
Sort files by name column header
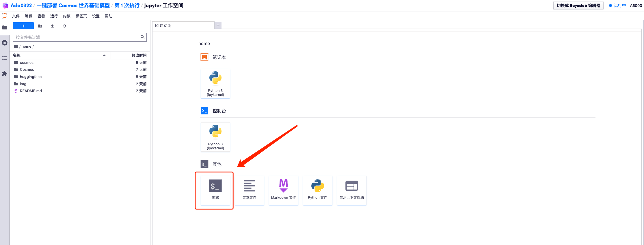pos(58,55)
